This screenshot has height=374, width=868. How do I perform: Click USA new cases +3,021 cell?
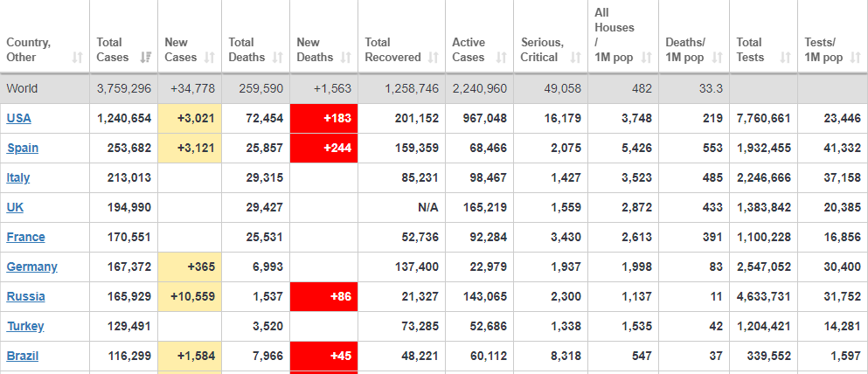[190, 118]
